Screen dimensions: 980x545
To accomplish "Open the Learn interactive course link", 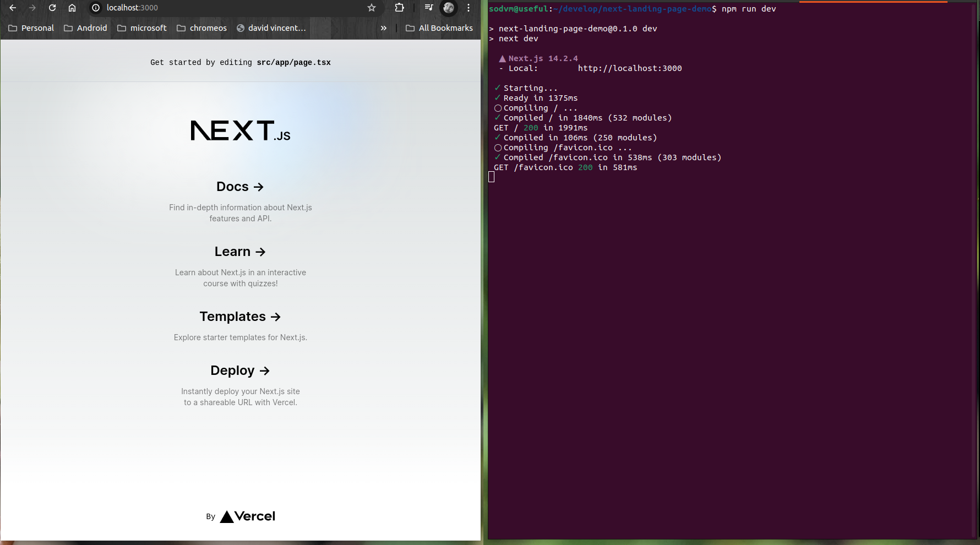I will point(240,252).
